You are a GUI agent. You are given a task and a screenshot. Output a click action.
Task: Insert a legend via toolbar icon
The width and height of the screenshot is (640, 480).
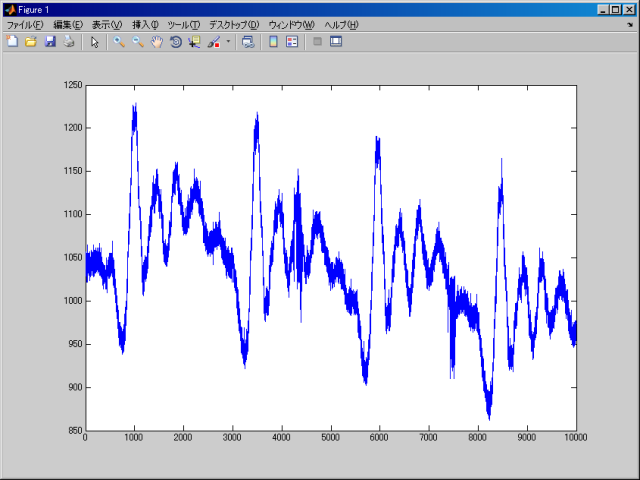pyautogui.click(x=292, y=42)
